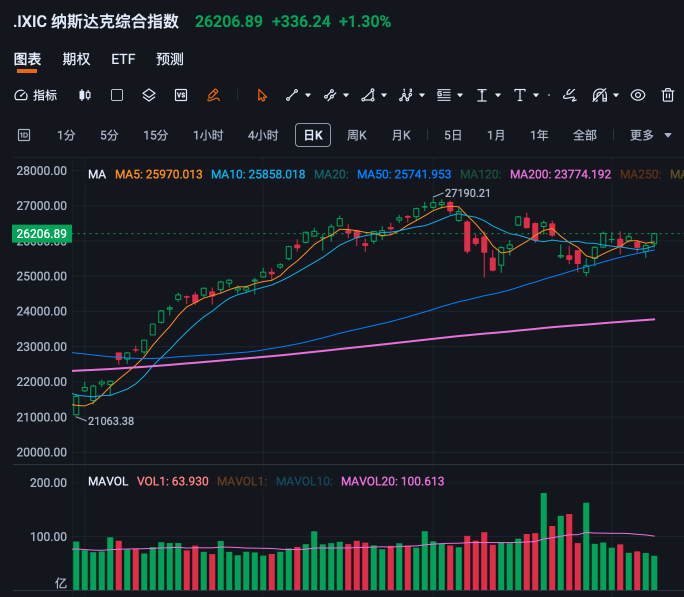This screenshot has height=597, width=684.
Task: Select the trend line drawing tool
Action: [292, 95]
